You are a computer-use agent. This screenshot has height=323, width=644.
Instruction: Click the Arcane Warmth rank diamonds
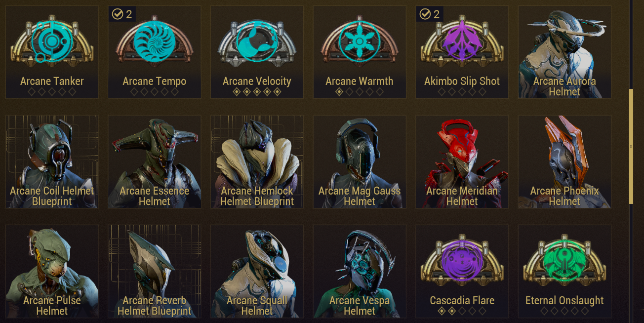[360, 92]
